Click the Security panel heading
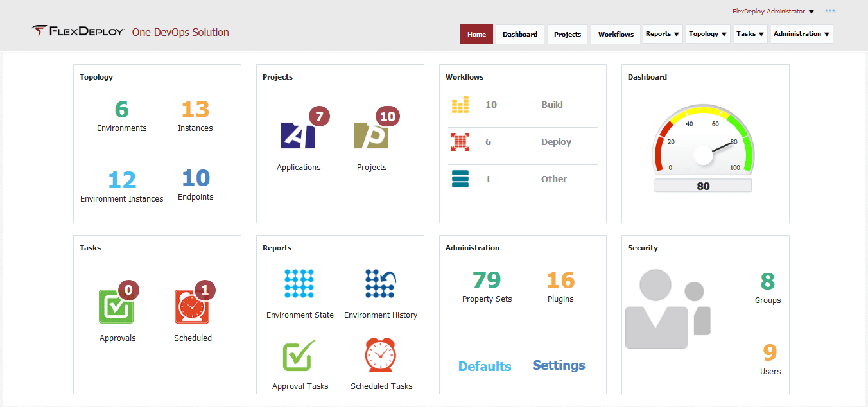 (x=643, y=248)
